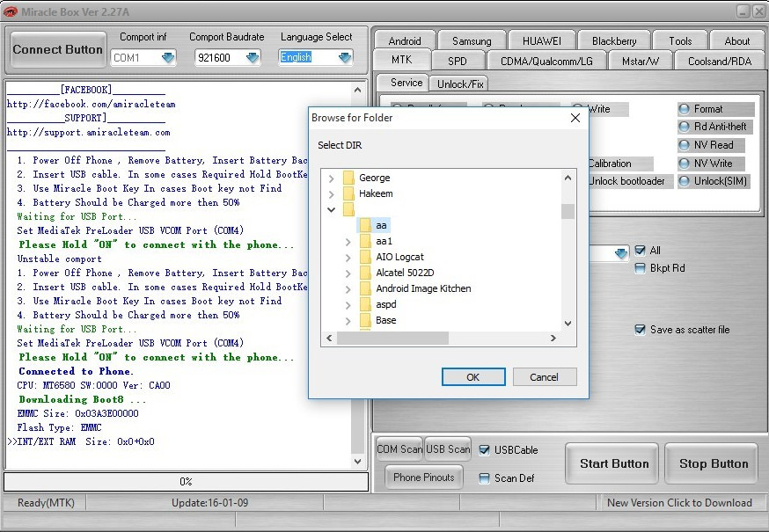Screen dimensions: 769x532
Task: Click the Connect Button
Action: [x=58, y=49]
